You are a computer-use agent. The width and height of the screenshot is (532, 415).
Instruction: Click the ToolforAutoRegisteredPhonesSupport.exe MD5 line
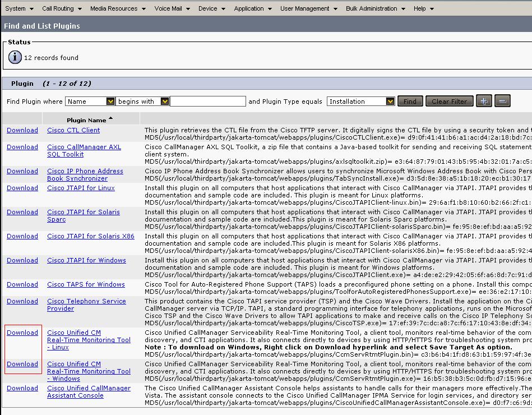[x=338, y=292]
